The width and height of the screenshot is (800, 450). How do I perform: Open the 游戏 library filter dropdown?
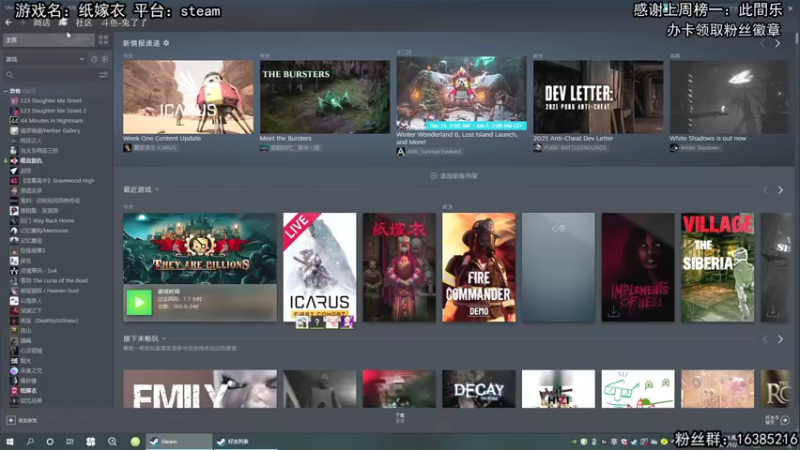click(x=45, y=59)
